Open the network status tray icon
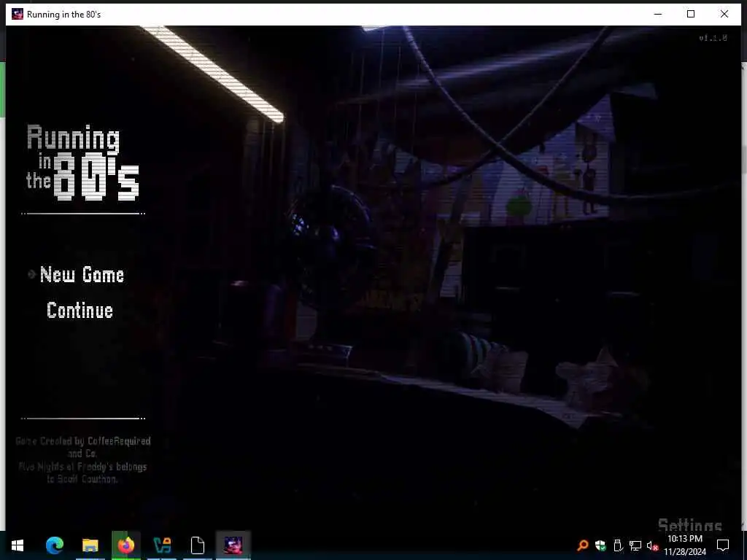The image size is (747, 560). coord(635,545)
